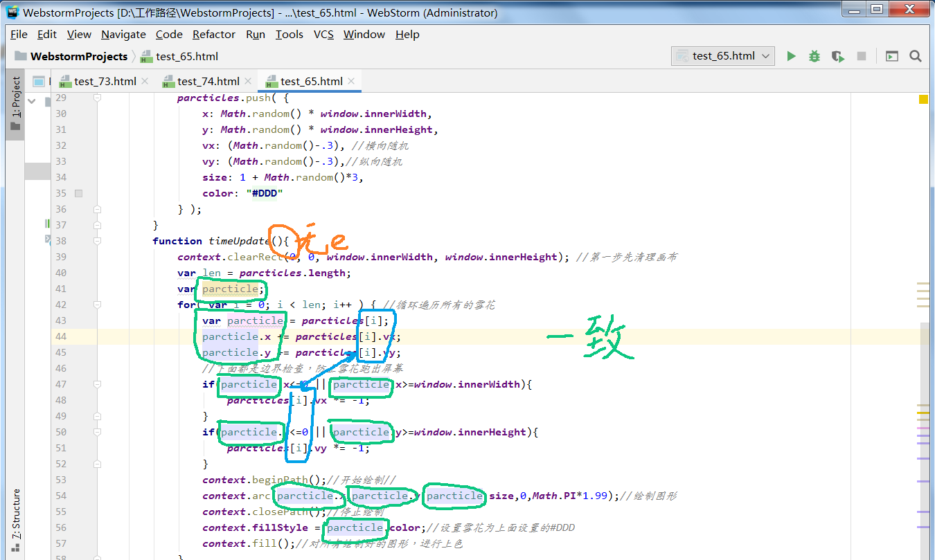The height and width of the screenshot is (560, 935).
Task: Close the test_73.html tab
Action: point(145,81)
